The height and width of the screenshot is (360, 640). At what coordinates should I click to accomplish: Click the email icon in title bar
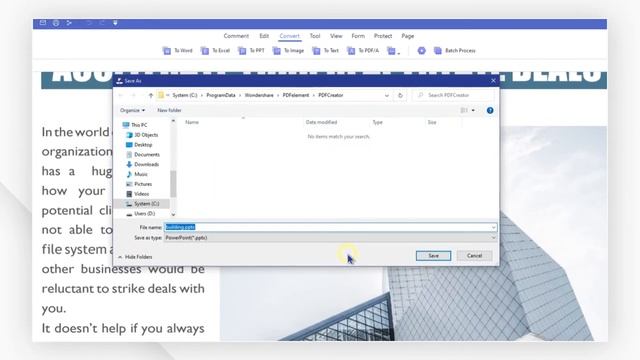tap(43, 23)
